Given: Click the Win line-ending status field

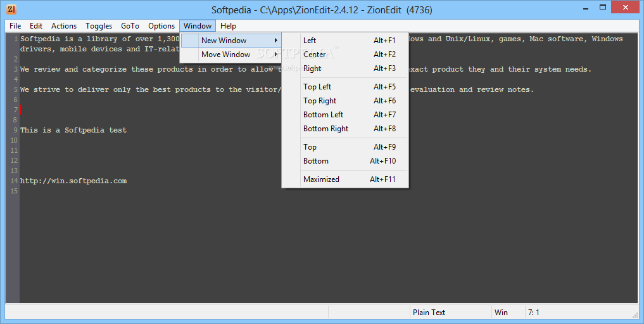Looking at the screenshot, I should point(508,313).
